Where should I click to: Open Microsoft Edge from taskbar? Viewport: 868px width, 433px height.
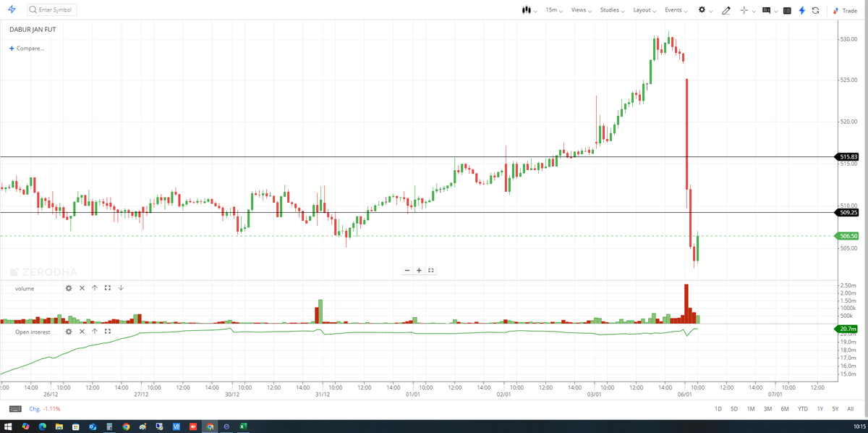(x=43, y=426)
